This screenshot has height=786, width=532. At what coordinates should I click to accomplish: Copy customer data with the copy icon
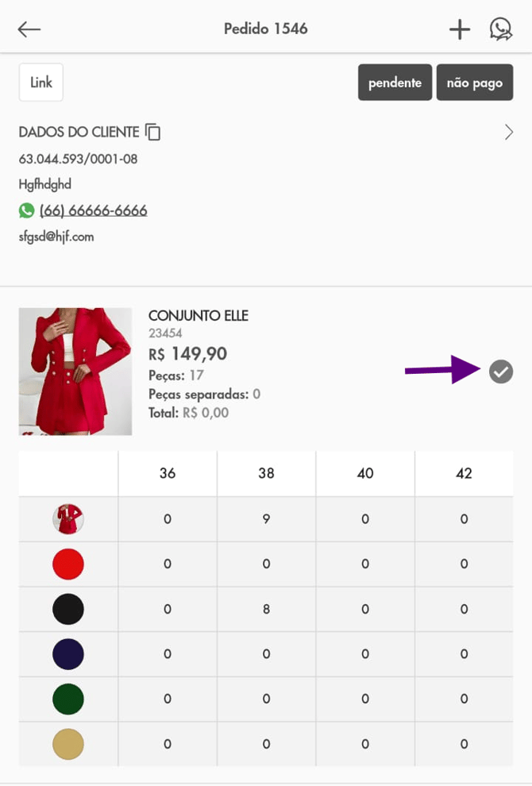tap(153, 133)
